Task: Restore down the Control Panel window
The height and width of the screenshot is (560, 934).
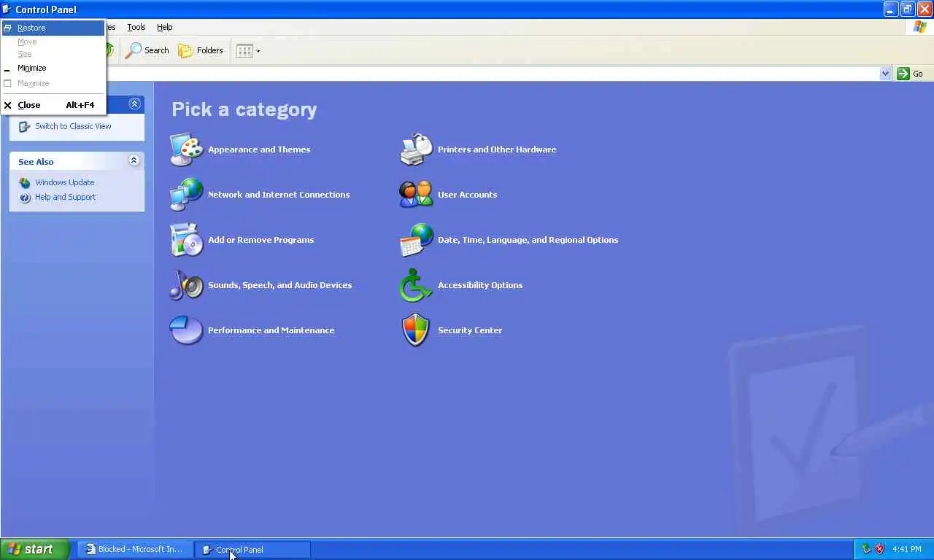Action: [908, 9]
